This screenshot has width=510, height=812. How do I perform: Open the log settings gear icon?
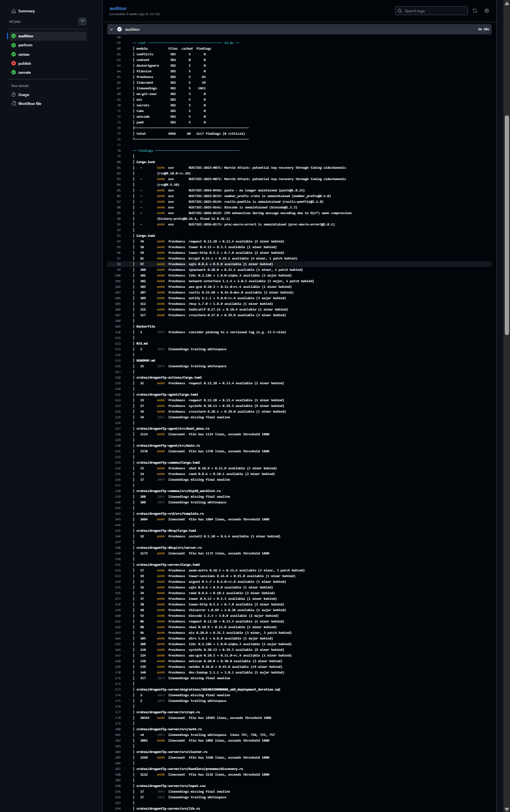click(487, 11)
